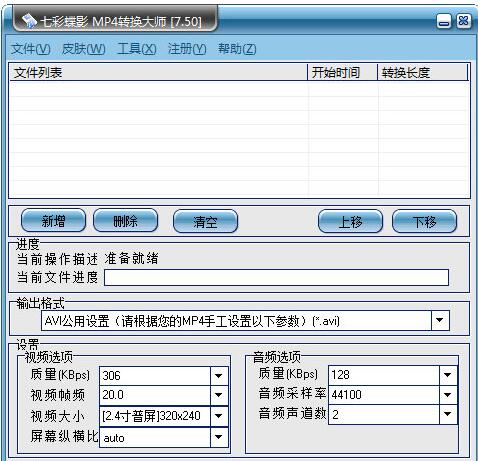This screenshot has height=461, width=478.
Task: Click the 新增 button to add files
Action: (x=53, y=221)
